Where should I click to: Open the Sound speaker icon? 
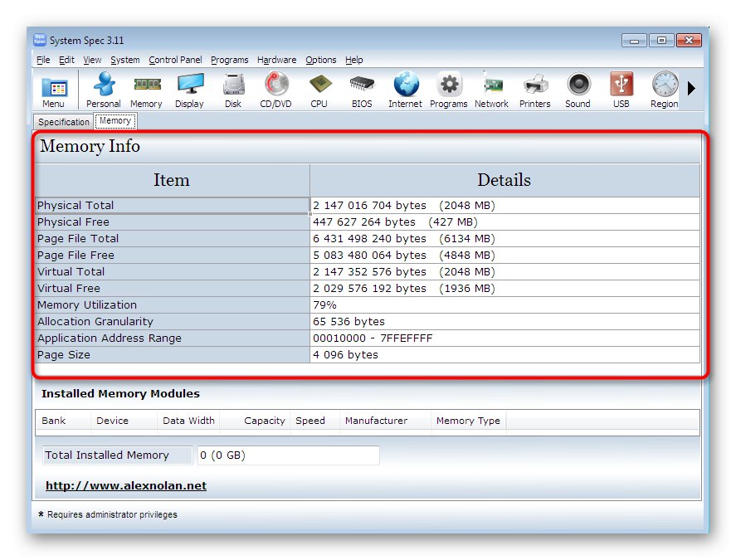coord(578,90)
